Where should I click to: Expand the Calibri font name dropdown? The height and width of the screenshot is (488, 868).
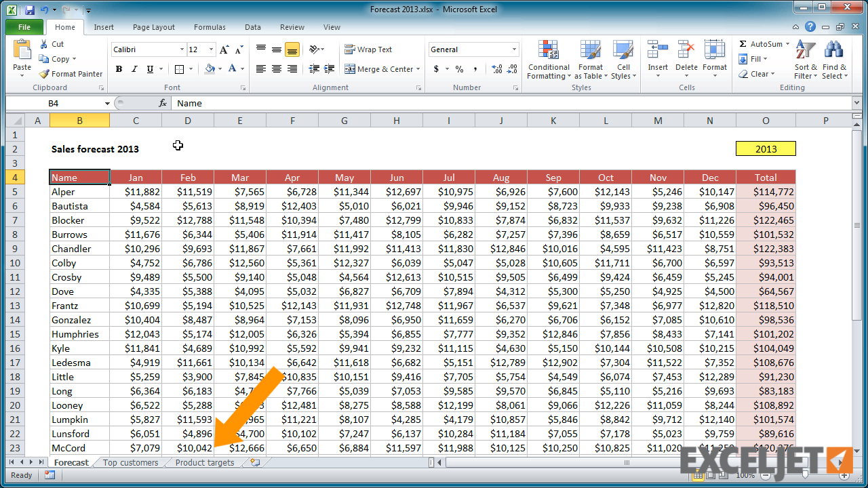click(182, 49)
